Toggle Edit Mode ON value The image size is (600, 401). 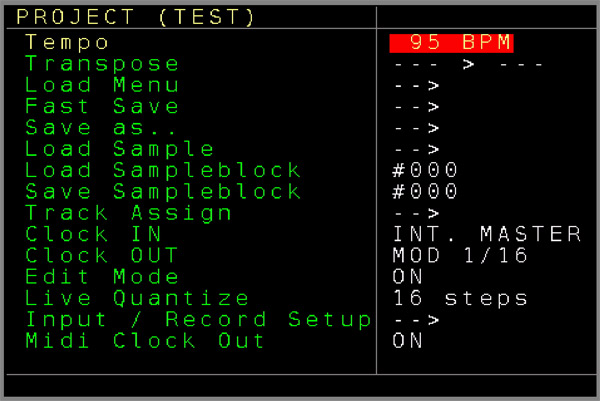[x=408, y=277]
